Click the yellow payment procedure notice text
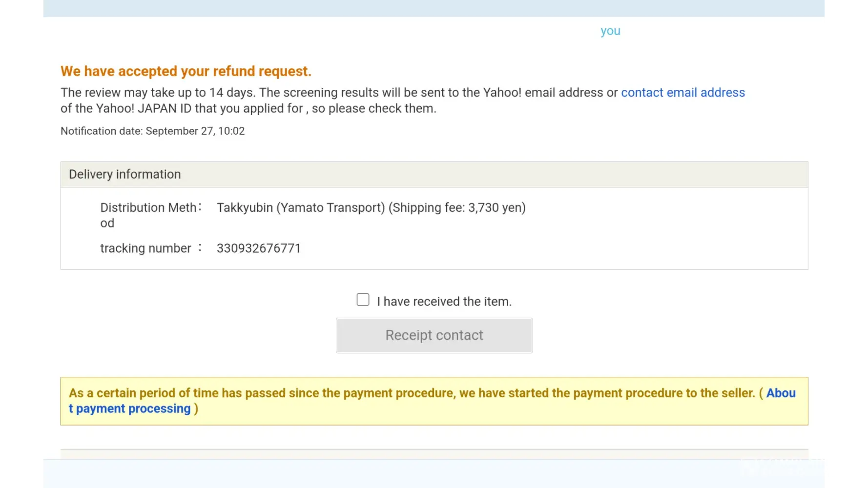 412,393
